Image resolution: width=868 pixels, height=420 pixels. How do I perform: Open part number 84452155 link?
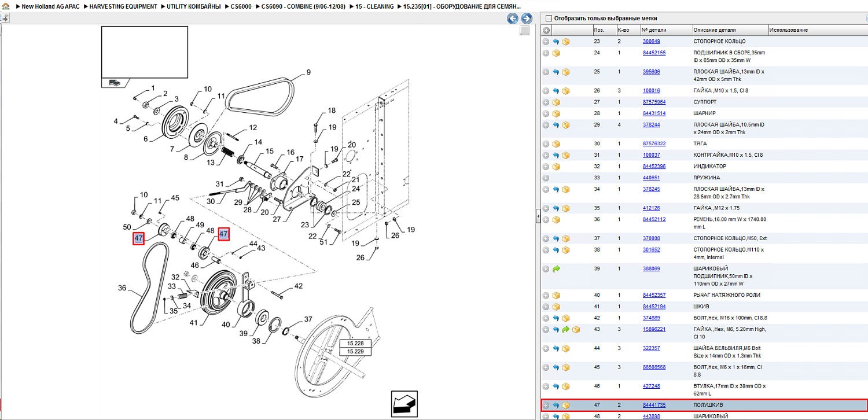[654, 53]
